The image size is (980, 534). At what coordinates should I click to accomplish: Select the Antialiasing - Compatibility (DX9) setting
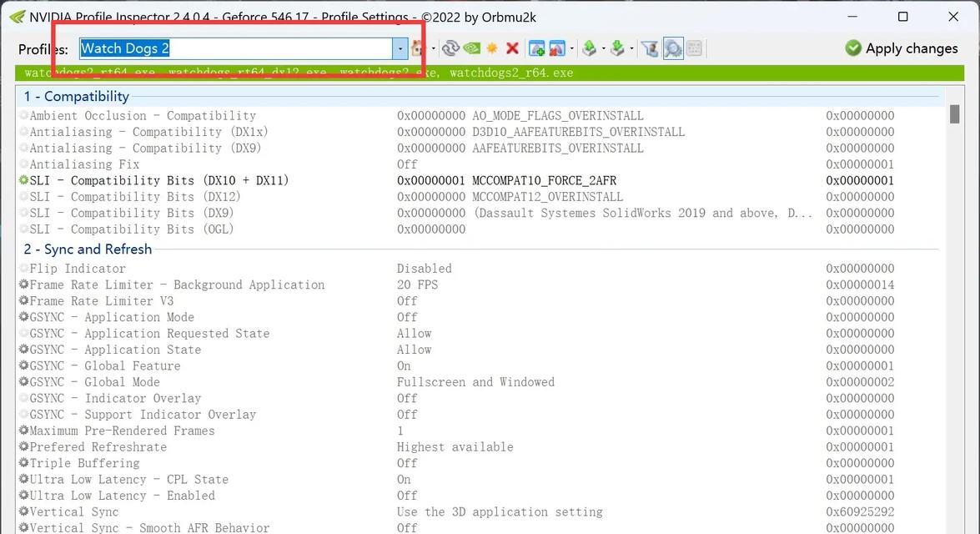[145, 149]
